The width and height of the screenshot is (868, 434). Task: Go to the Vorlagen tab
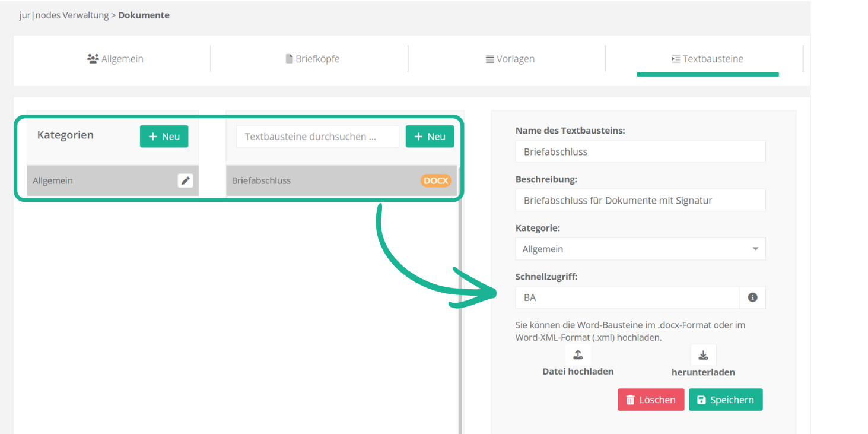tap(510, 59)
